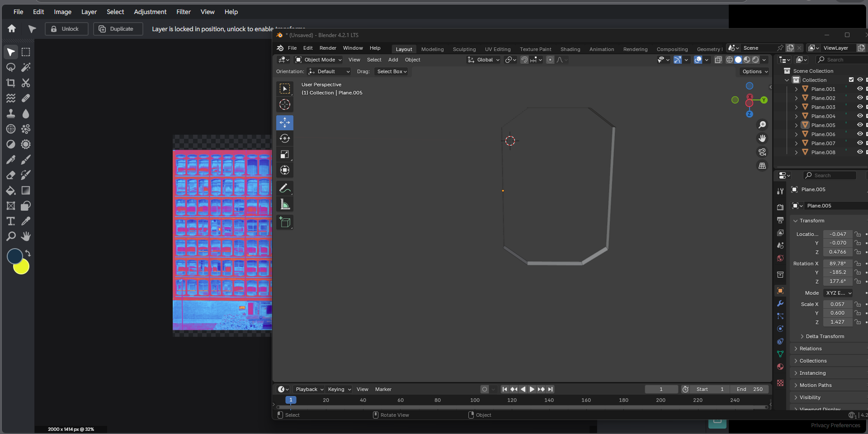Toggle the Collection exclude checkbox
The height and width of the screenshot is (434, 868).
[x=851, y=80]
